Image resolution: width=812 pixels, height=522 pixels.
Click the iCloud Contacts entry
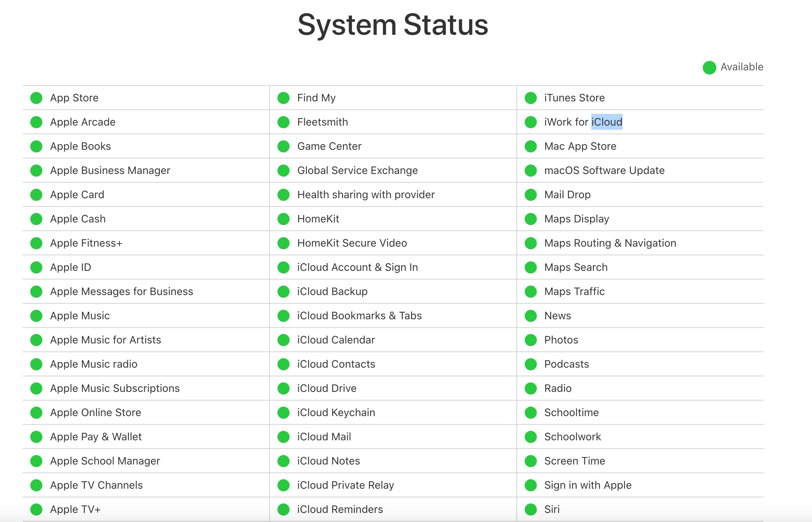point(336,364)
